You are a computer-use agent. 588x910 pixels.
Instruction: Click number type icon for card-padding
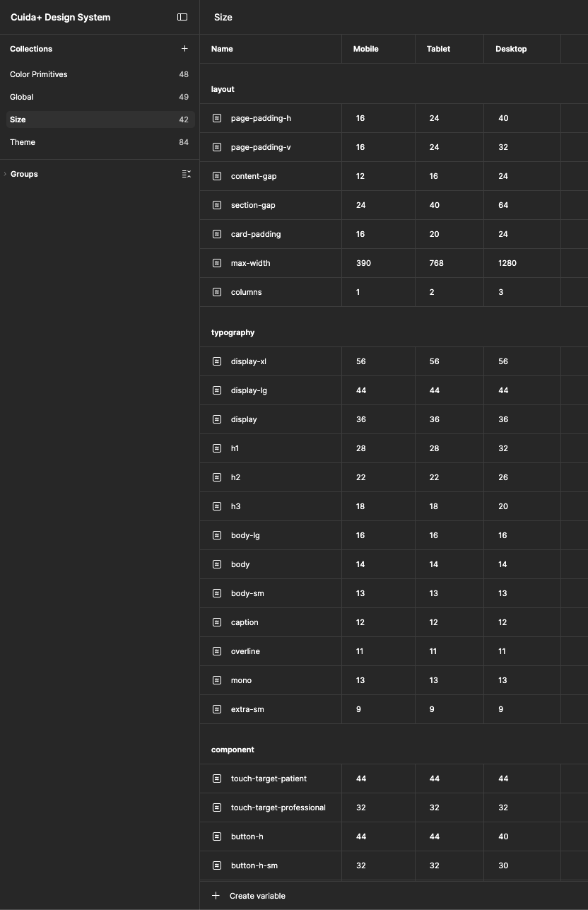217,234
